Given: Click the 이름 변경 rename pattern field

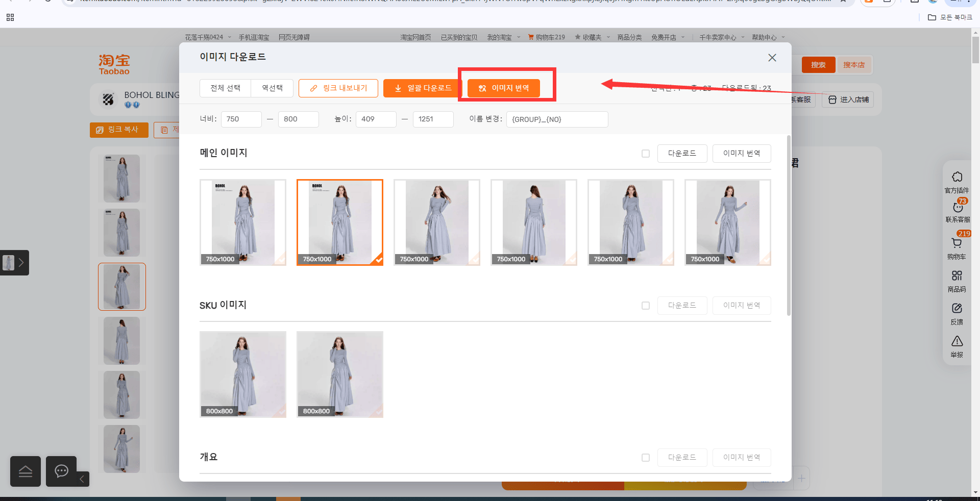Looking at the screenshot, I should pos(557,119).
